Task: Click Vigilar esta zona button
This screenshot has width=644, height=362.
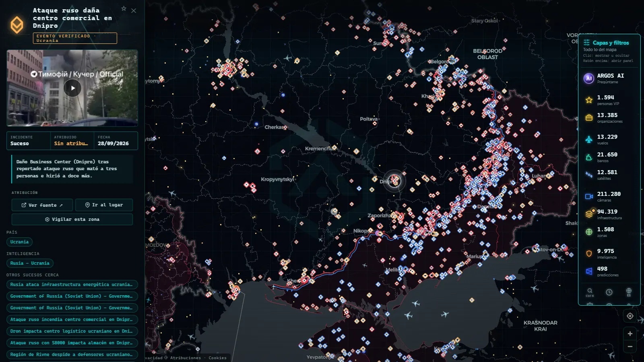Action: tap(72, 219)
